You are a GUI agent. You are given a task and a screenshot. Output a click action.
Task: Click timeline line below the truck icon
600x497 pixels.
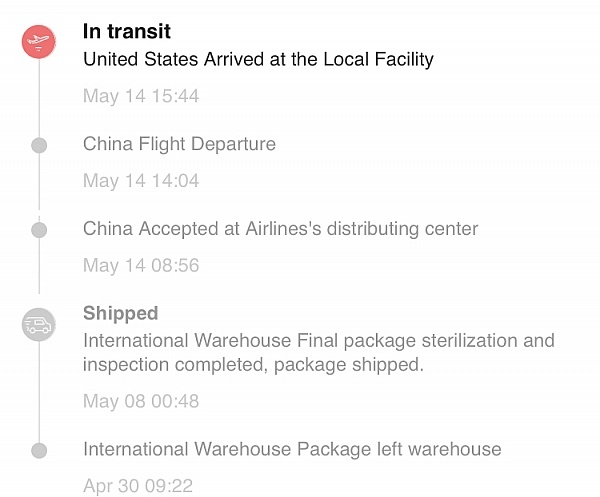[39, 392]
